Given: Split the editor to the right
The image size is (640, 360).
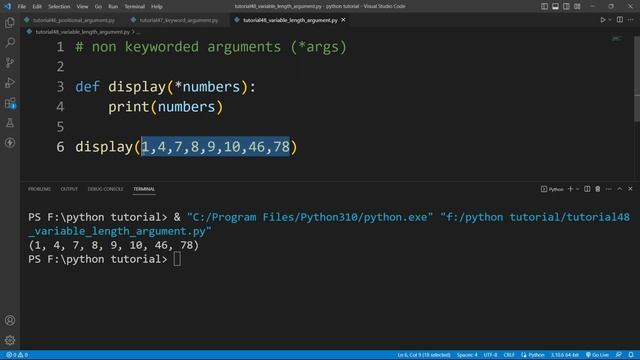Looking at the screenshot, I should point(620,20).
